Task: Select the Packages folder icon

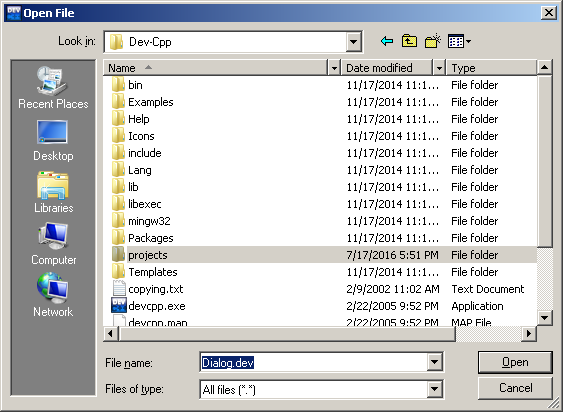Action: click(118, 238)
